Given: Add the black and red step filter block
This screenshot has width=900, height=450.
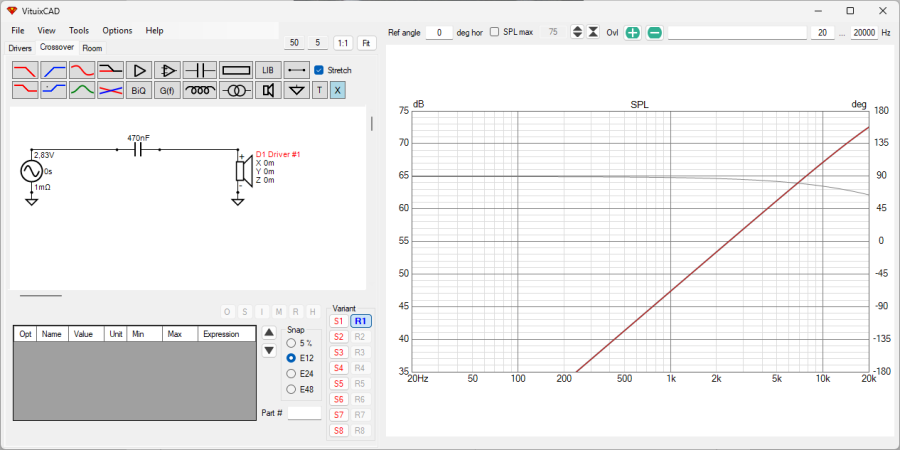Looking at the screenshot, I should click(110, 71).
